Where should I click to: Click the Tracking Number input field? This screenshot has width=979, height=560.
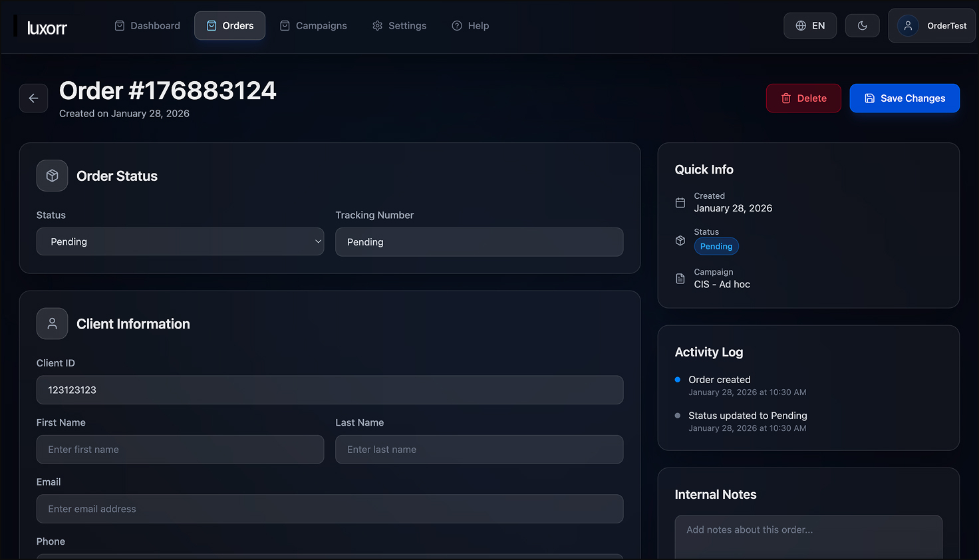pos(479,242)
